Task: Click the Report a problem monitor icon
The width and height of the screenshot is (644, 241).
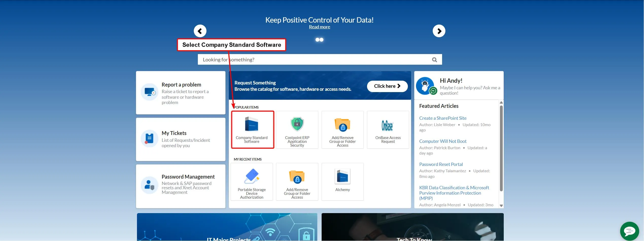Action: coord(149,92)
